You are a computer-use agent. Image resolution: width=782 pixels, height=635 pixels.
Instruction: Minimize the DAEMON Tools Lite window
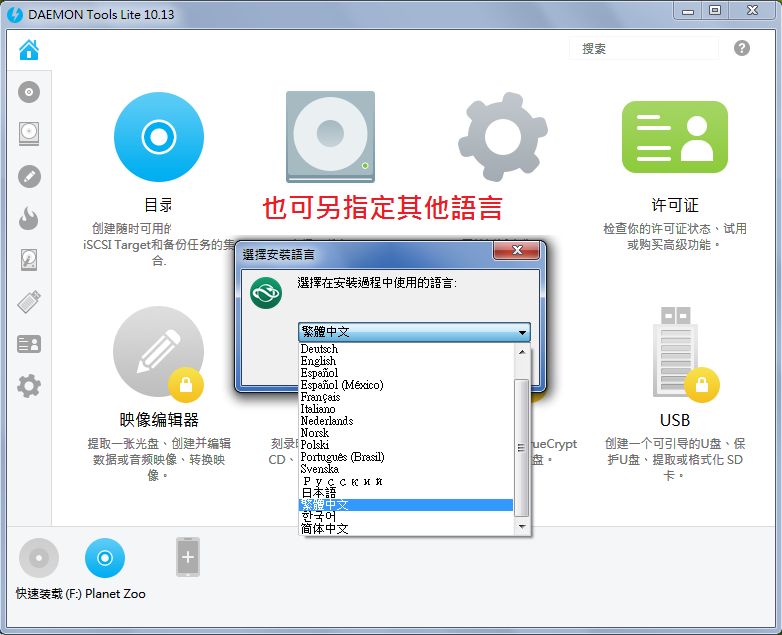688,10
